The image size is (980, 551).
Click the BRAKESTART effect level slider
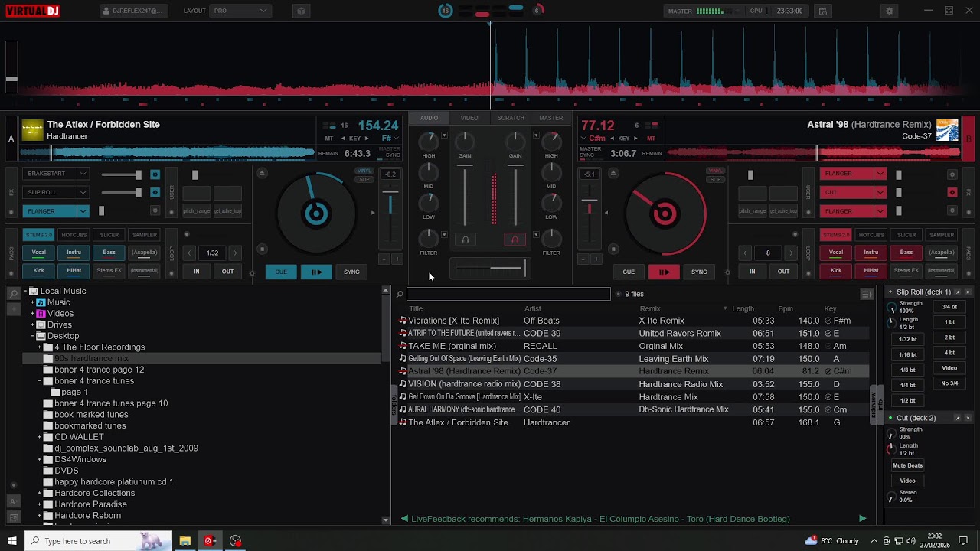[x=122, y=174]
